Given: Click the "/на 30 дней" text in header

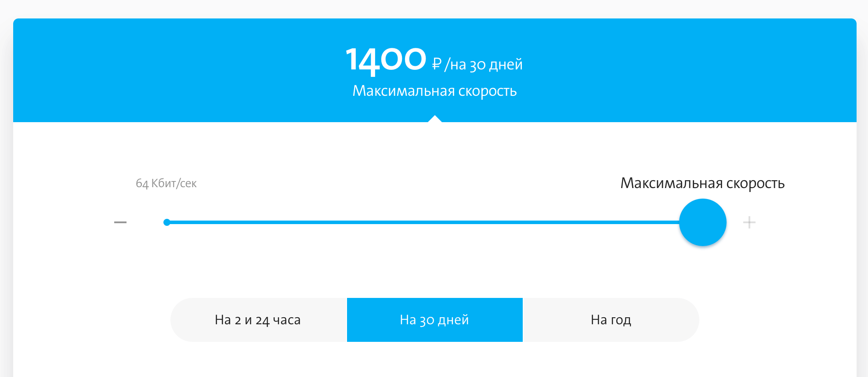Looking at the screenshot, I should [484, 65].
